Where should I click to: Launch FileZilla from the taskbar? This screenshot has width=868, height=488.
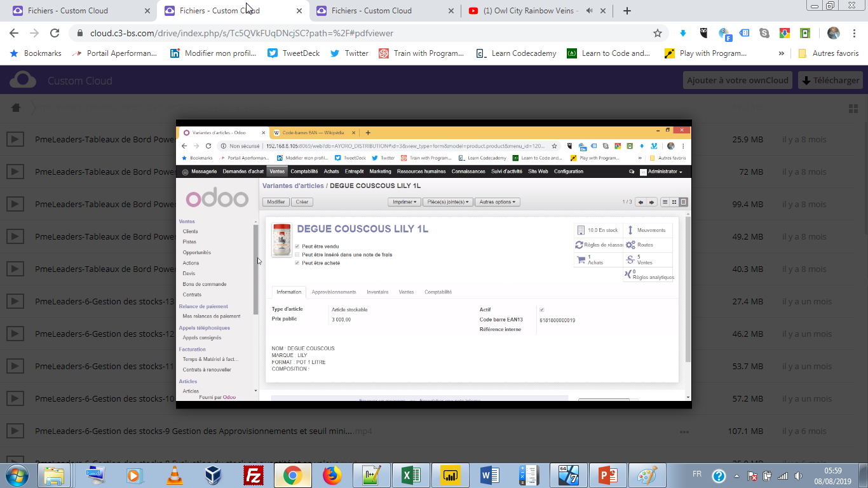tap(254, 475)
